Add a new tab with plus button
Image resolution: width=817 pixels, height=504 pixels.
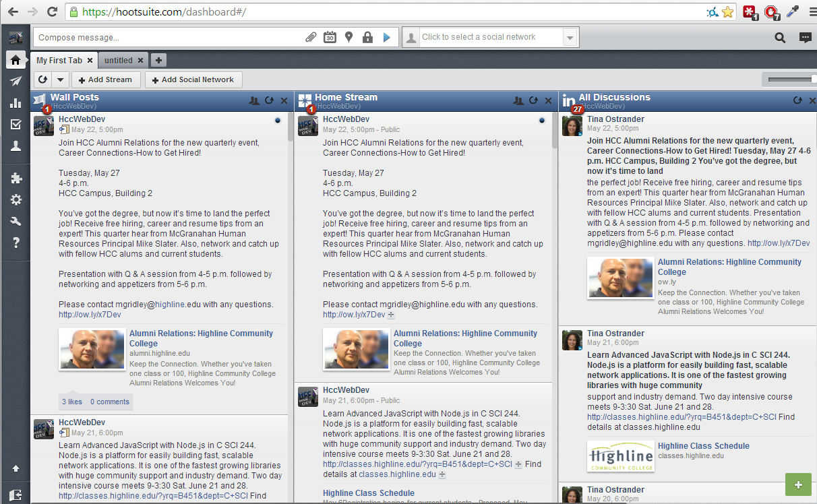click(x=158, y=60)
